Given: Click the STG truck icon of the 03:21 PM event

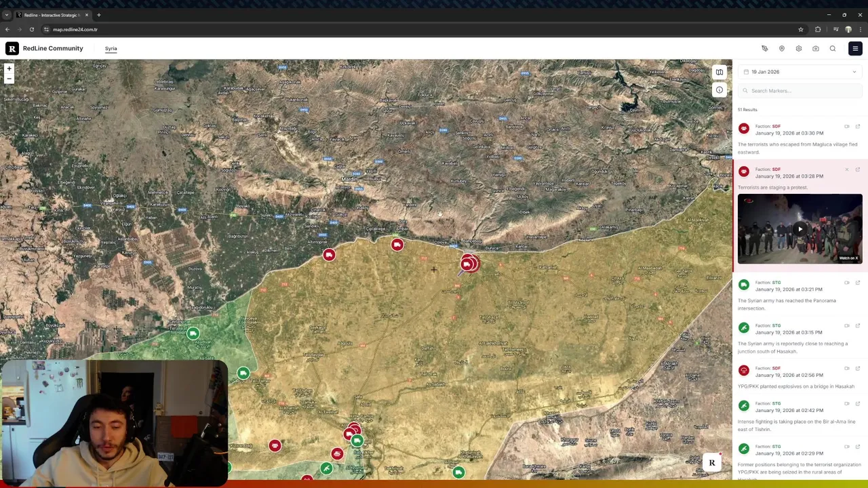Looking at the screenshot, I should coord(744,285).
